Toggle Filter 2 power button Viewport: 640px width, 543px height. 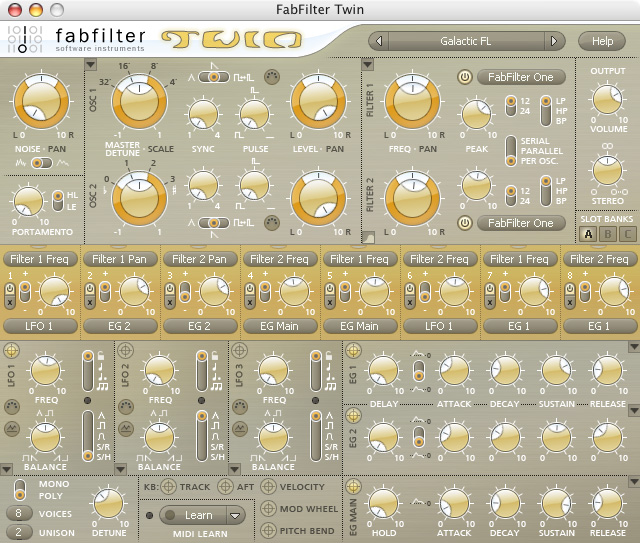[464, 223]
